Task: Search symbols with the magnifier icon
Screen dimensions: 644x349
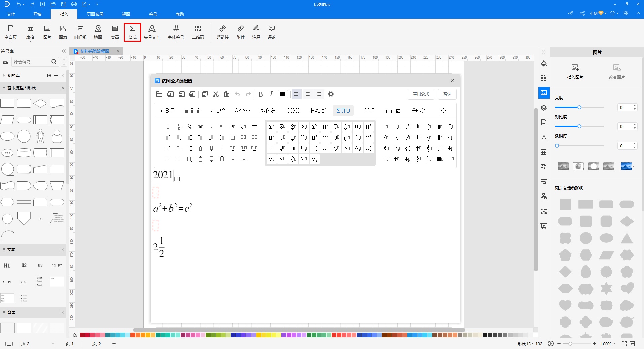Action: [x=54, y=62]
